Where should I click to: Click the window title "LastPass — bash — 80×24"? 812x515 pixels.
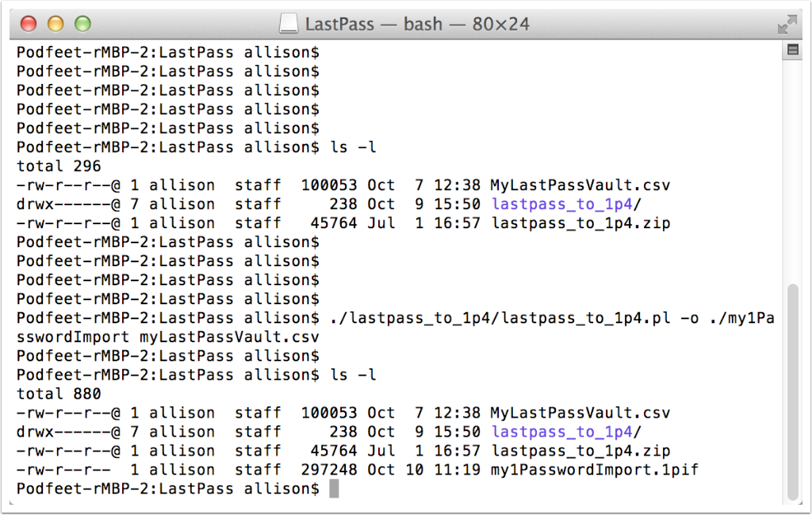[417, 25]
